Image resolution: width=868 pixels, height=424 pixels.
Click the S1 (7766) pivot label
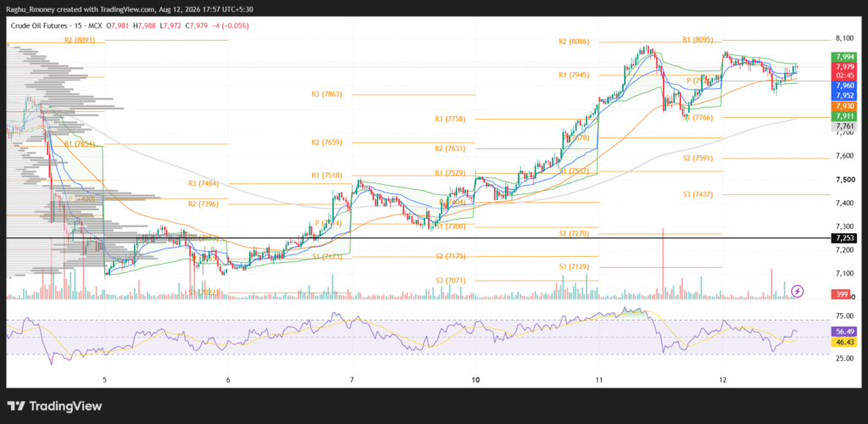pyautogui.click(x=698, y=118)
